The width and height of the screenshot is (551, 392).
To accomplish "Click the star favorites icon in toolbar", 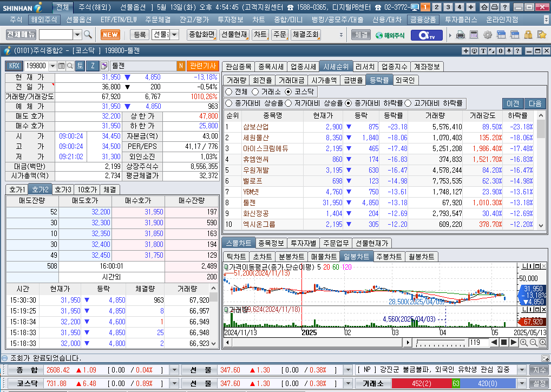I will tap(541, 35).
